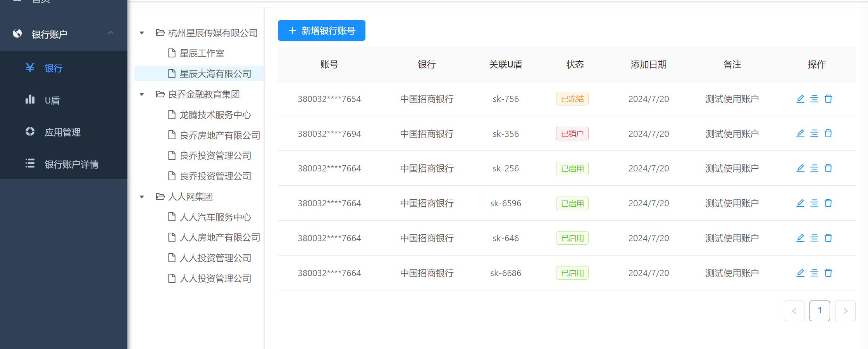Select 人人汽车服务中心 in the tree

[215, 217]
